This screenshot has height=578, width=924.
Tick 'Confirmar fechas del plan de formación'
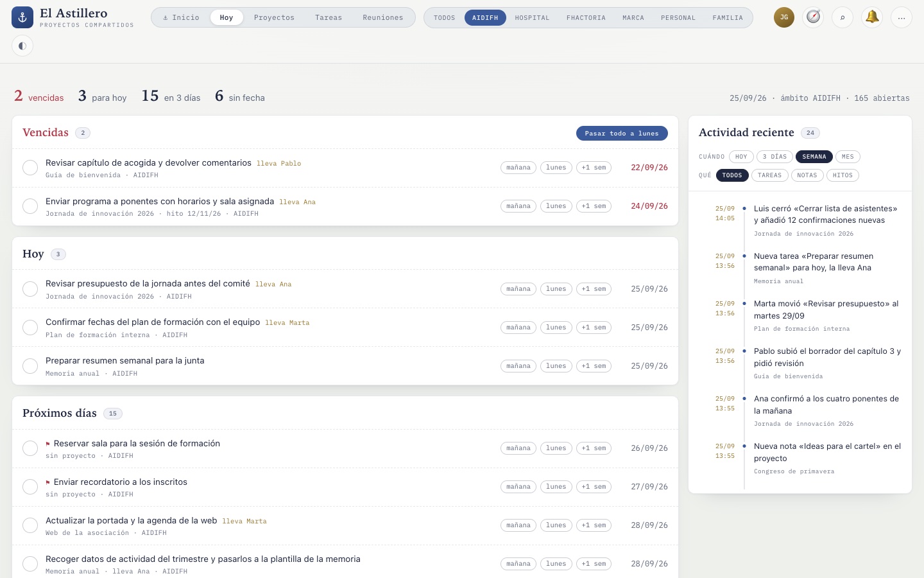(30, 328)
